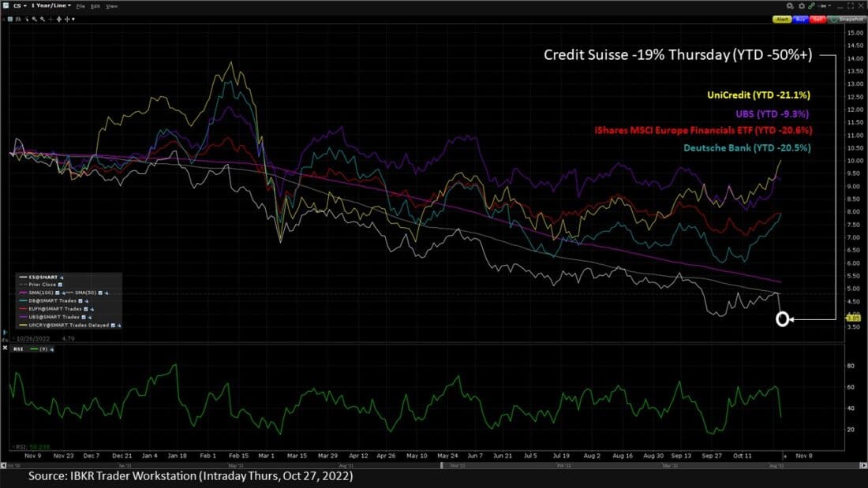The width and height of the screenshot is (868, 488).
Task: Click the green chain link grouping icon
Action: click(811, 6)
